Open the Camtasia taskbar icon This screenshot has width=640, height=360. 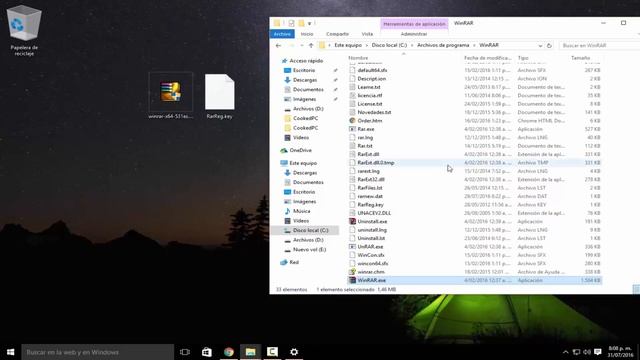click(x=272, y=352)
